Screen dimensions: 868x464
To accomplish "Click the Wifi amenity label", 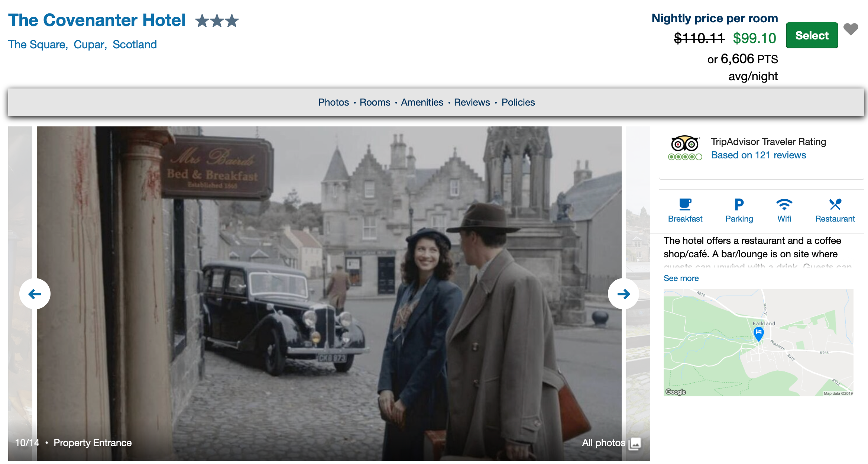I will click(784, 219).
